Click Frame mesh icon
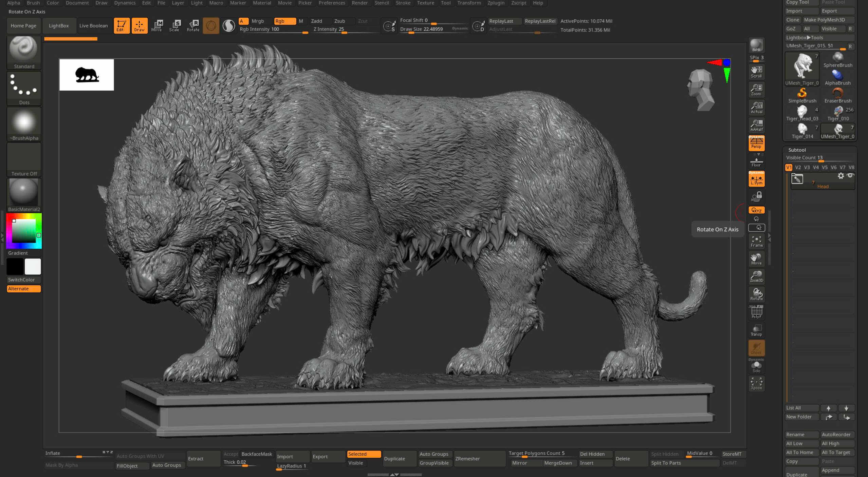 (x=756, y=241)
